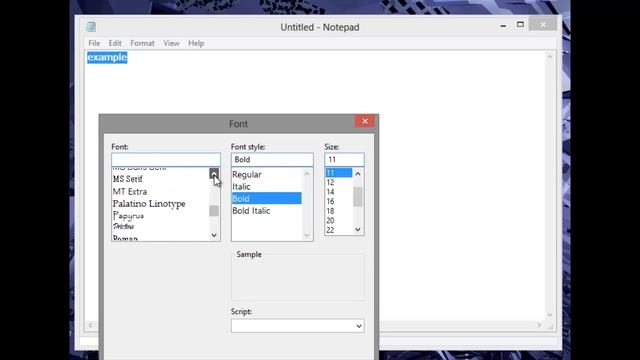
Task: Close the Font dialog
Action: (365, 121)
